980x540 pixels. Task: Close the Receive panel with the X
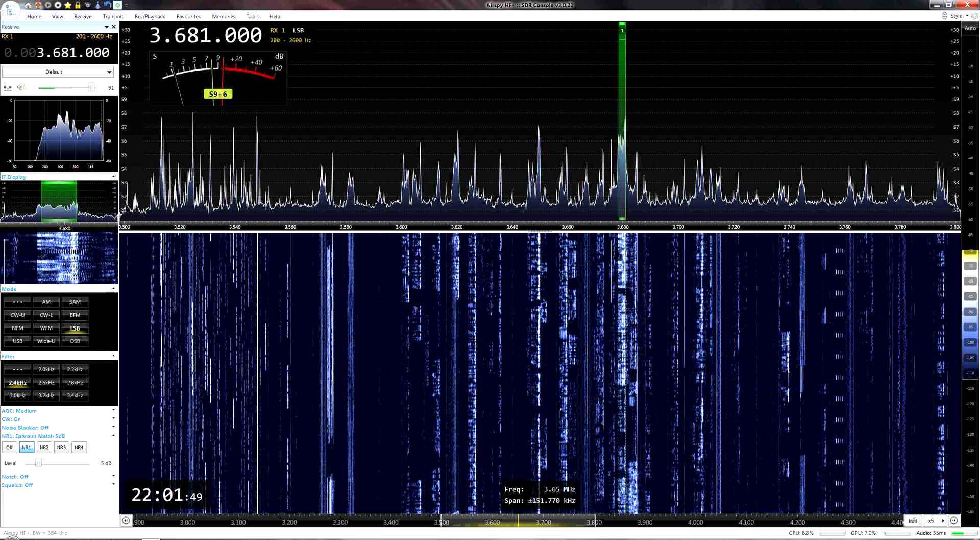[114, 27]
